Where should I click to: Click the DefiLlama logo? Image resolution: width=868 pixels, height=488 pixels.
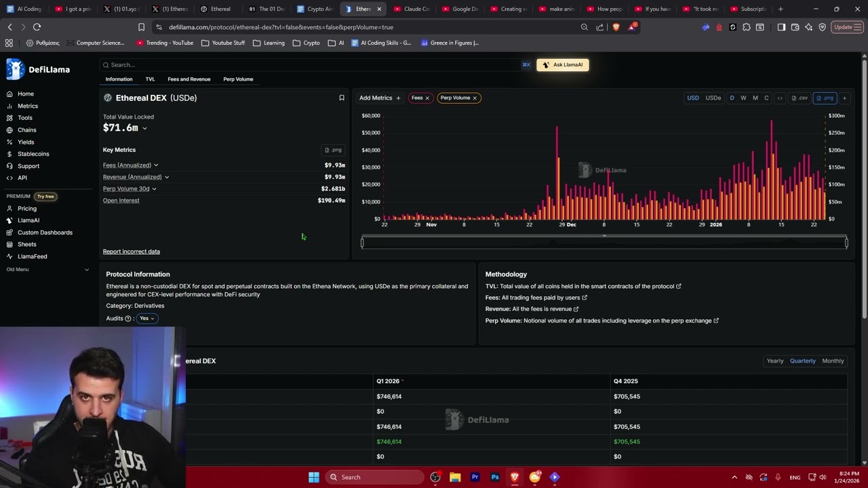[38, 69]
